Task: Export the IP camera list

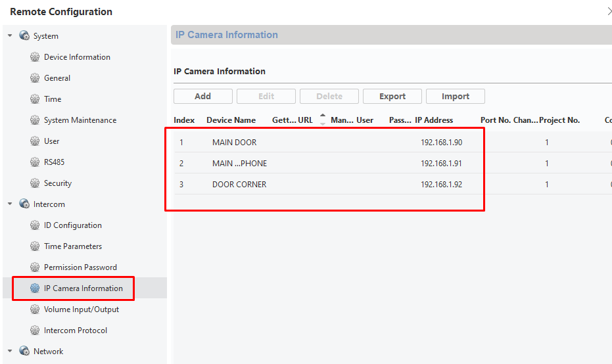Action: click(x=392, y=97)
